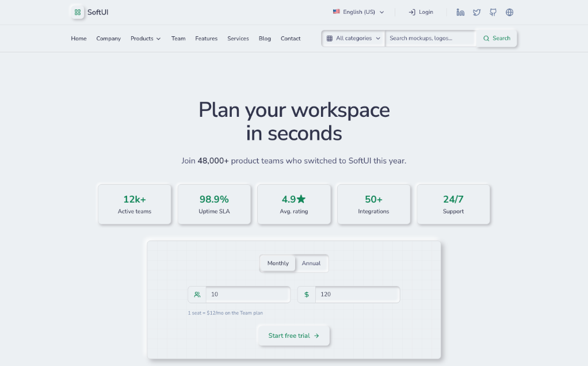Open the GitHub icon link
588x366 pixels.
tap(493, 13)
